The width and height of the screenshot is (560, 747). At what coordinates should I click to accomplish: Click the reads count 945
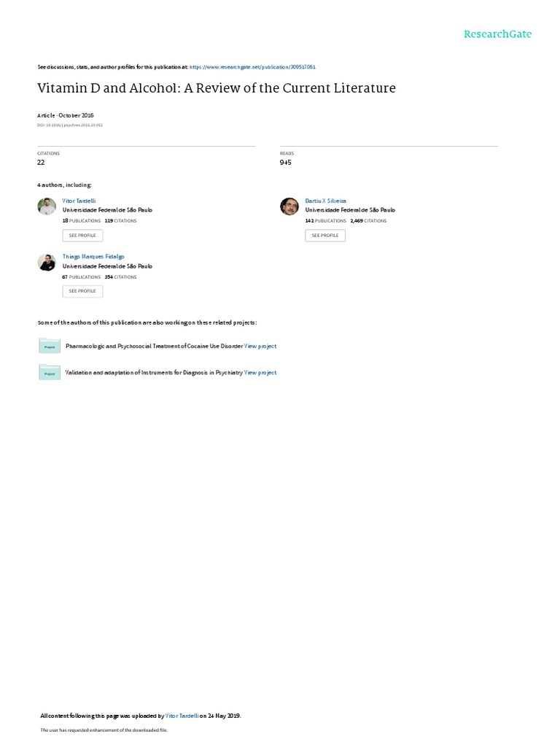(x=285, y=163)
